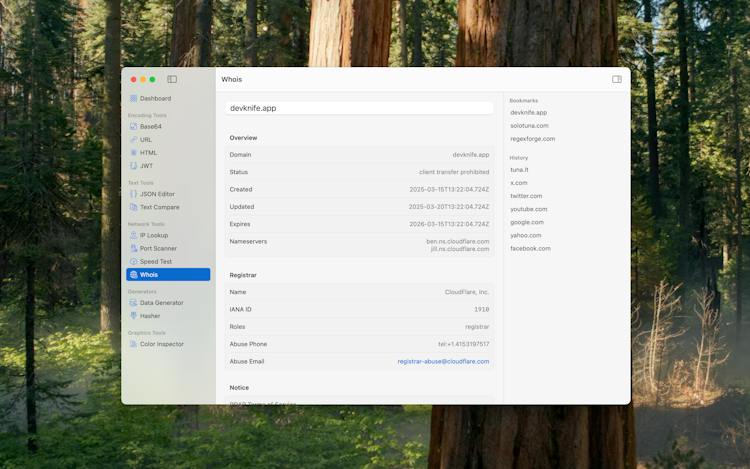The width and height of the screenshot is (750, 469).
Task: Open devknife.app bookmark
Action: pos(529,112)
